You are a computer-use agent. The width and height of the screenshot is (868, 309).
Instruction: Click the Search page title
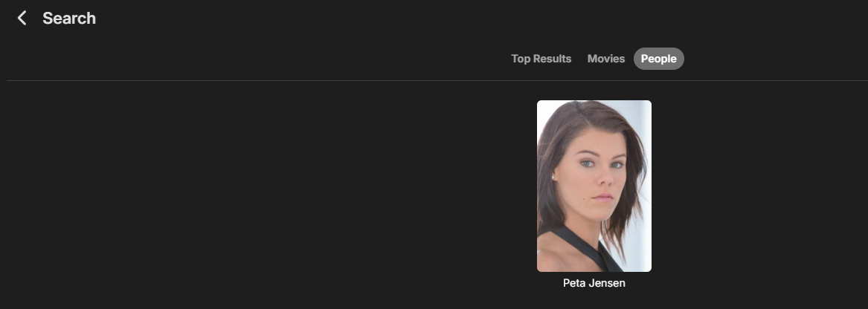(69, 18)
